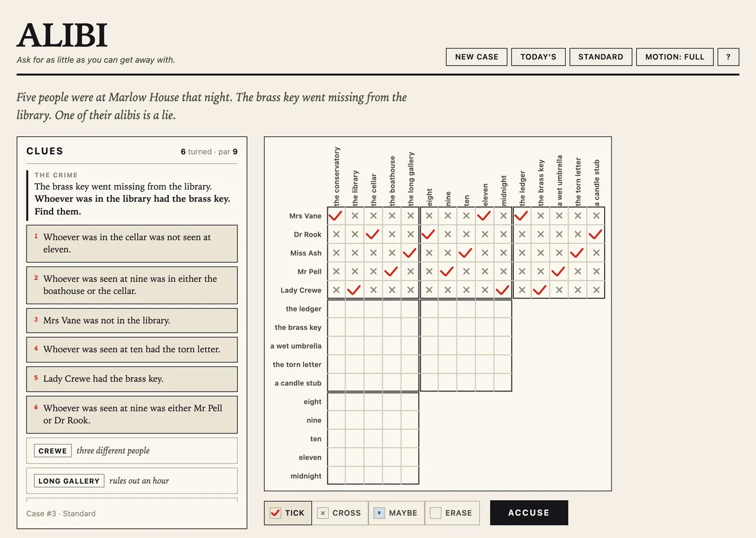The width and height of the screenshot is (756, 538).
Task: Click Mrs Vane's eleven tick
Action: (x=484, y=216)
